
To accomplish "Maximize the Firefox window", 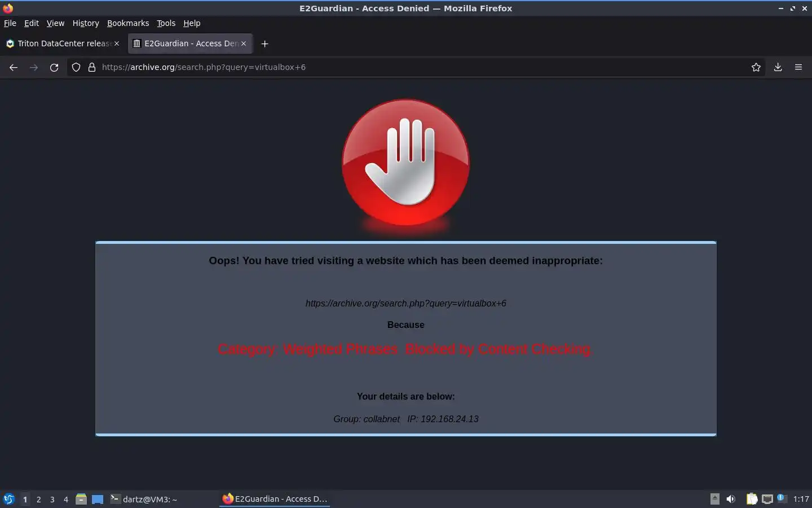I will (792, 8).
